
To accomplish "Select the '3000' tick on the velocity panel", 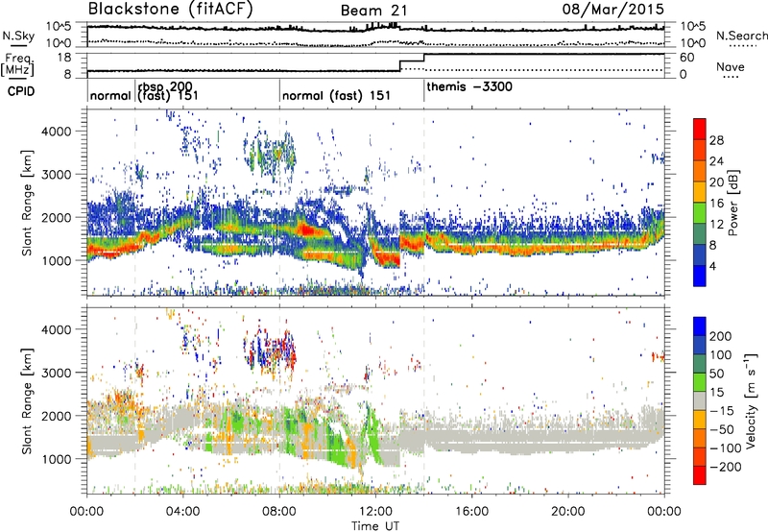I will pos(56,373).
